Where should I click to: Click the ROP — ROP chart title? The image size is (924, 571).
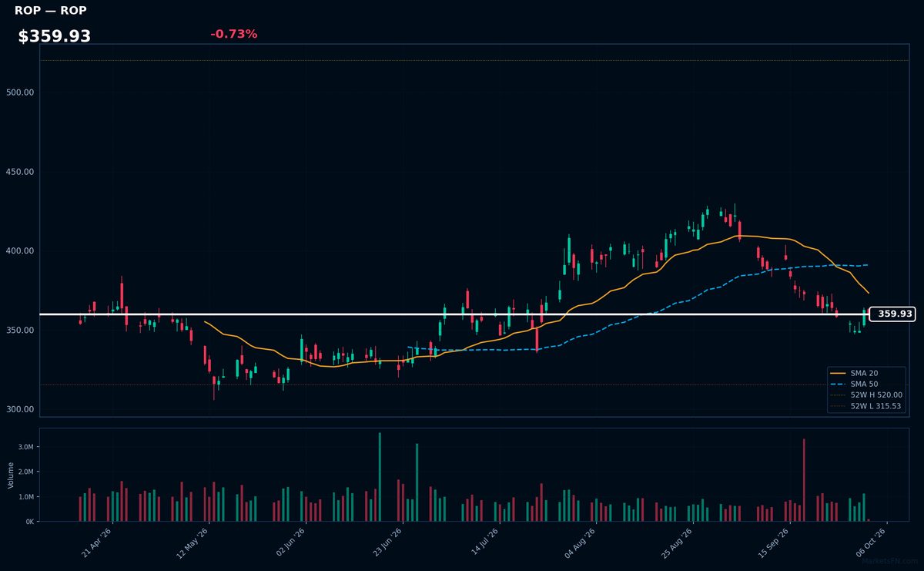[51, 11]
